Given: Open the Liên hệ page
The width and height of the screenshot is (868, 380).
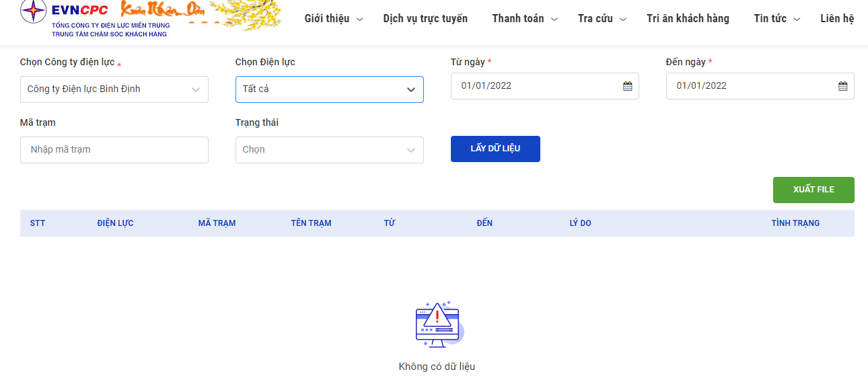Looking at the screenshot, I should tap(837, 19).
